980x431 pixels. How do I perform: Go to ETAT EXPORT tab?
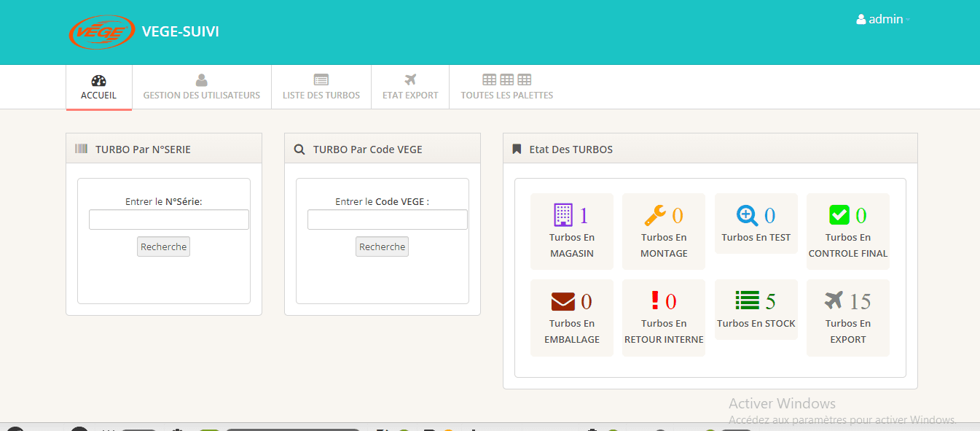click(x=410, y=88)
